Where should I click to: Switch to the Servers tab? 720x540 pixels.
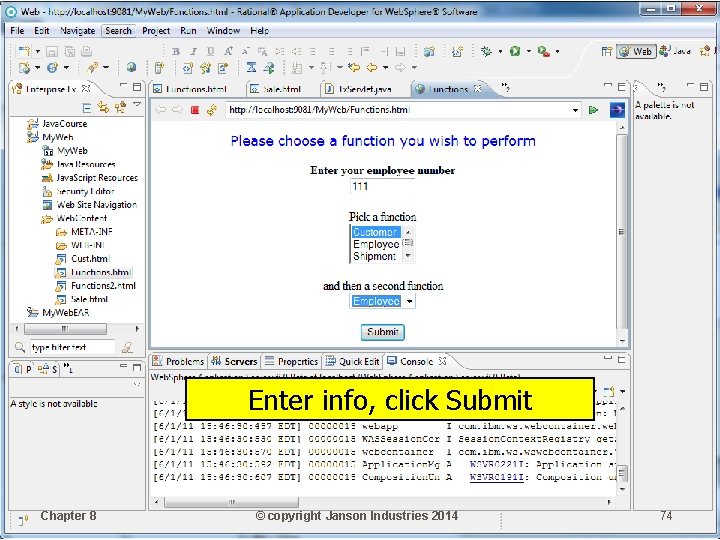[234, 362]
